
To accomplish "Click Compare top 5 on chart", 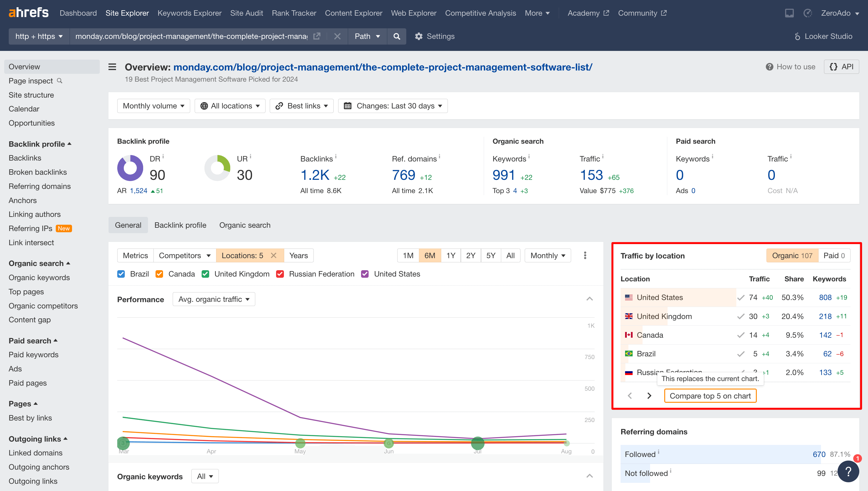I will (710, 396).
